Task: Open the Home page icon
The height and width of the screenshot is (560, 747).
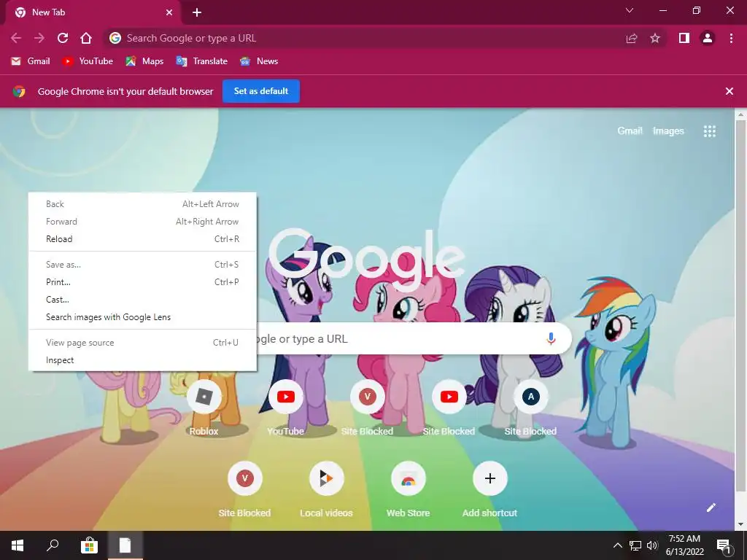Action: tap(86, 38)
